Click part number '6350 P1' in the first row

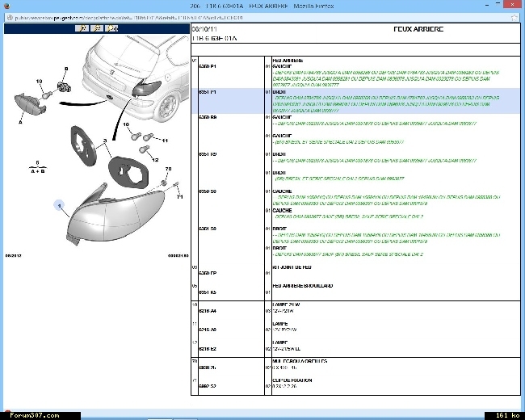click(x=208, y=66)
